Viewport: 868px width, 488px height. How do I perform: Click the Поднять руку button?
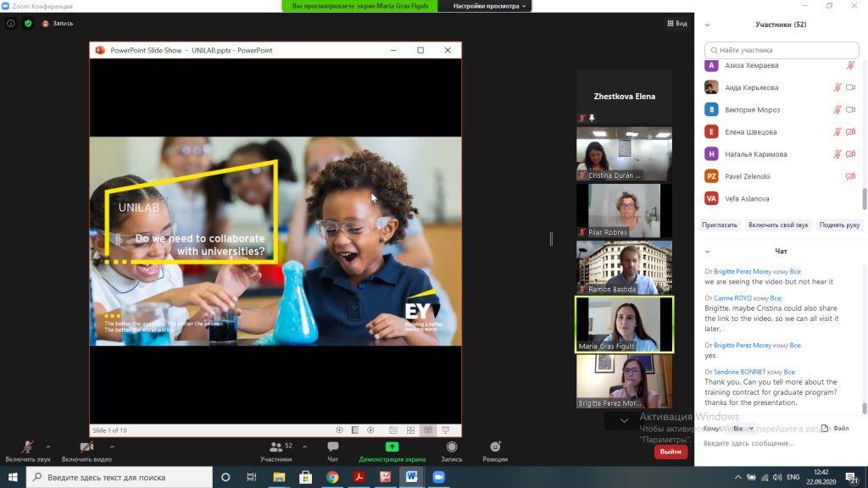[x=840, y=225]
